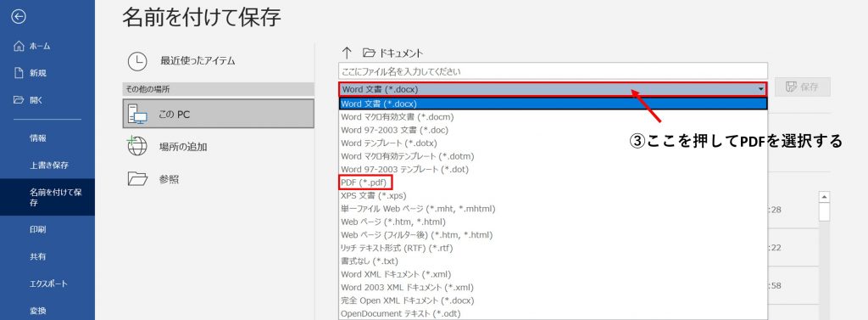The width and height of the screenshot is (868, 320).
Task: Click the ドキュメント path link
Action: coord(401,53)
